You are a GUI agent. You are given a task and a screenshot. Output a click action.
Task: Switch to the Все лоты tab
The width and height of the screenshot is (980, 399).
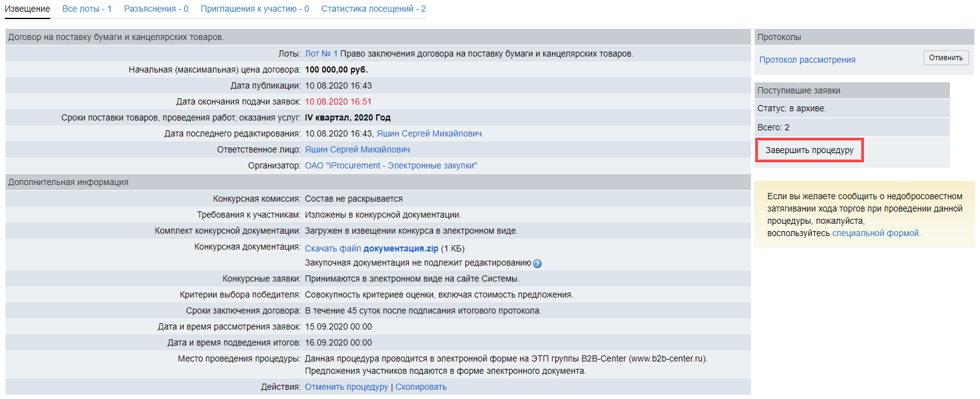click(x=87, y=9)
